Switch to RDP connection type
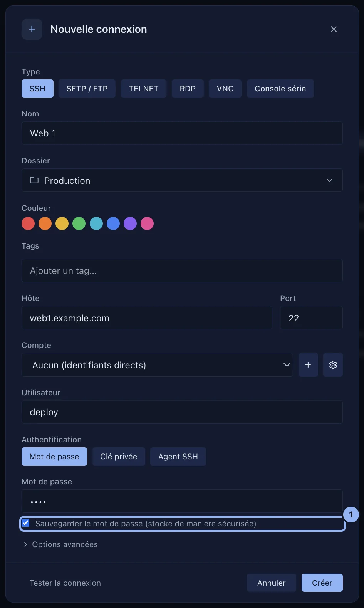 (x=188, y=89)
